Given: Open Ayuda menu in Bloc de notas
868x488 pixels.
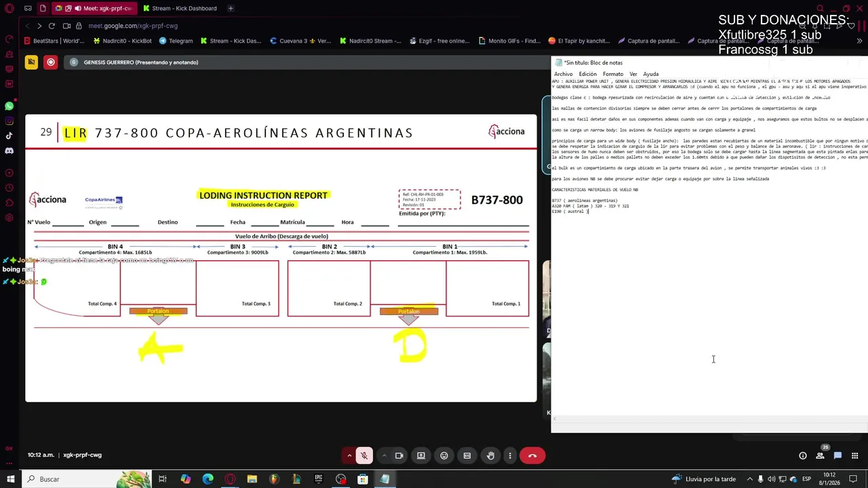Looking at the screenshot, I should [x=650, y=74].
